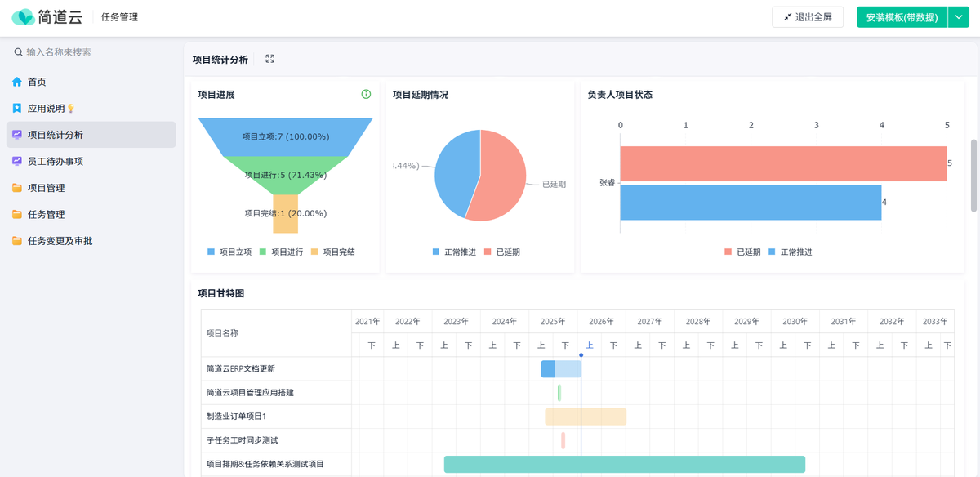Viewport: 980px width, 477px height.
Task: Click the 简道云 logo
Action: coord(47,16)
